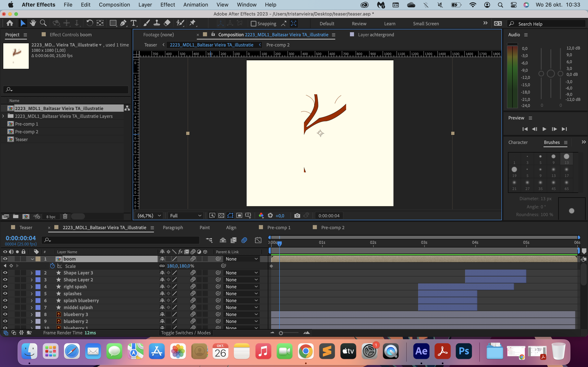The height and width of the screenshot is (367, 588).
Task: Open the Composition menu
Action: pos(115,5)
